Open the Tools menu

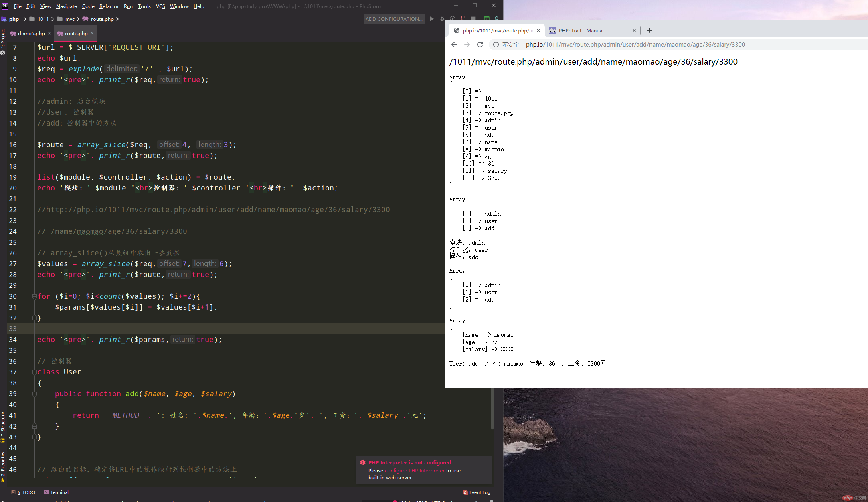(x=144, y=6)
